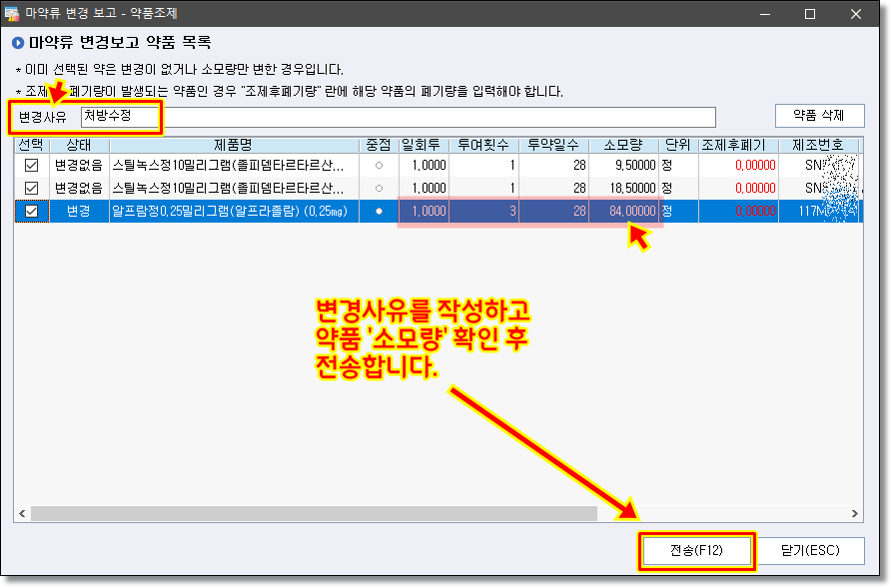Click the 소모량 cell showing 84.00000
The height and width of the screenshot is (588, 892).
pyautogui.click(x=623, y=211)
